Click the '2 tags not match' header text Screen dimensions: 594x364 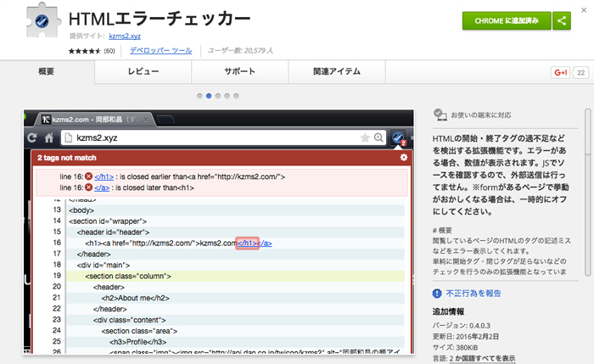pos(67,158)
